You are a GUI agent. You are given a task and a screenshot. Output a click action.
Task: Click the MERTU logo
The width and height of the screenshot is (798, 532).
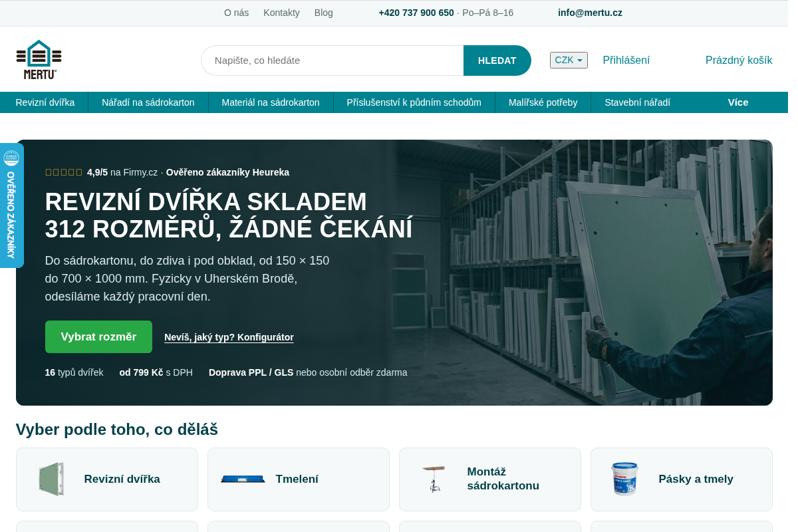pos(39,60)
